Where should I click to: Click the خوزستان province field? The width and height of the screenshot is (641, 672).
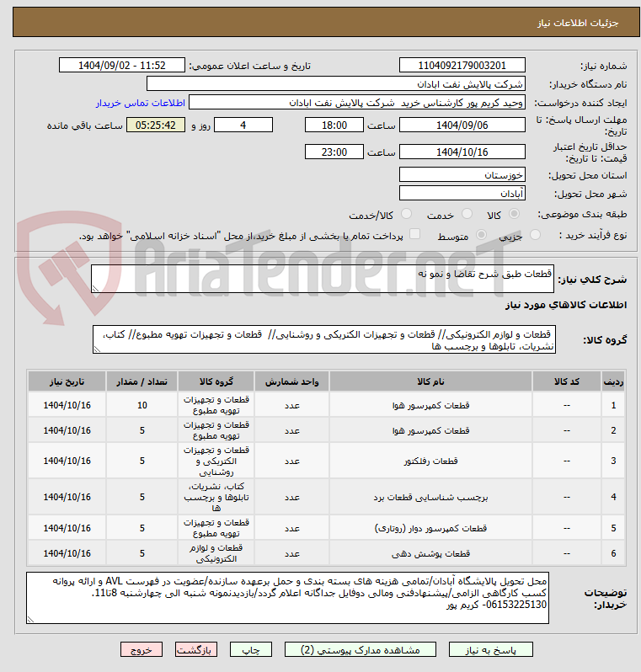(462, 175)
